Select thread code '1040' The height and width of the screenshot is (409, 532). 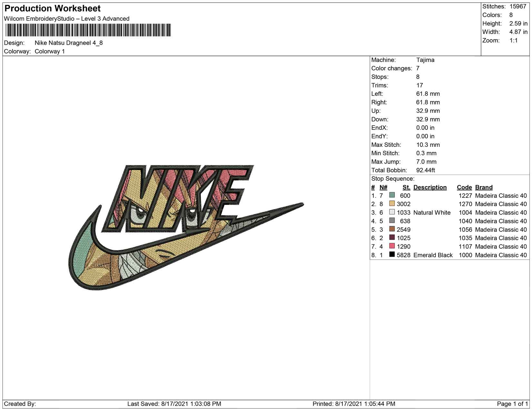click(x=465, y=221)
